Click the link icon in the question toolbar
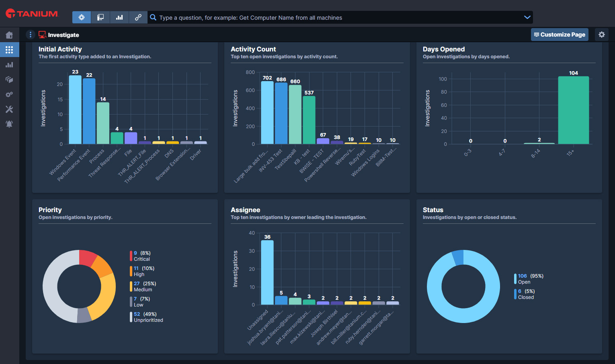The height and width of the screenshot is (364, 615). (x=138, y=17)
